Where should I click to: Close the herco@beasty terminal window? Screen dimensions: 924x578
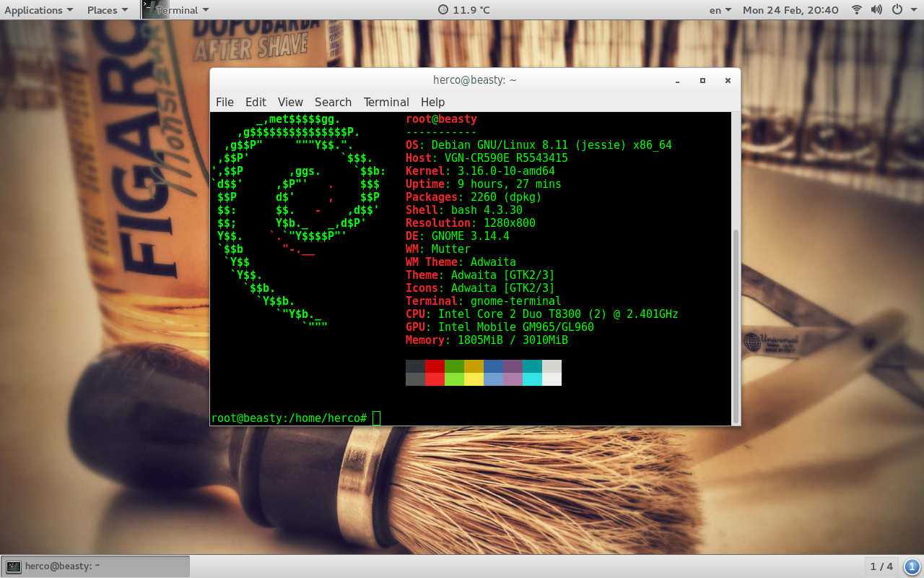(x=728, y=80)
